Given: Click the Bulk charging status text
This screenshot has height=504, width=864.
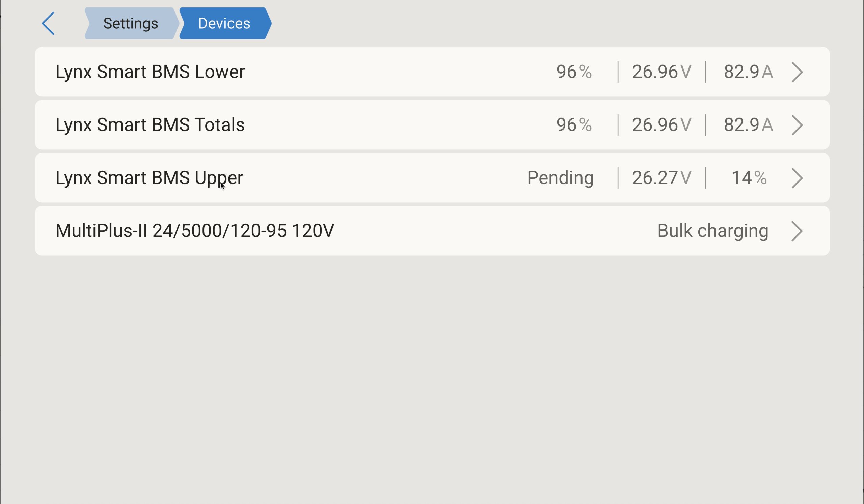Looking at the screenshot, I should [x=713, y=231].
